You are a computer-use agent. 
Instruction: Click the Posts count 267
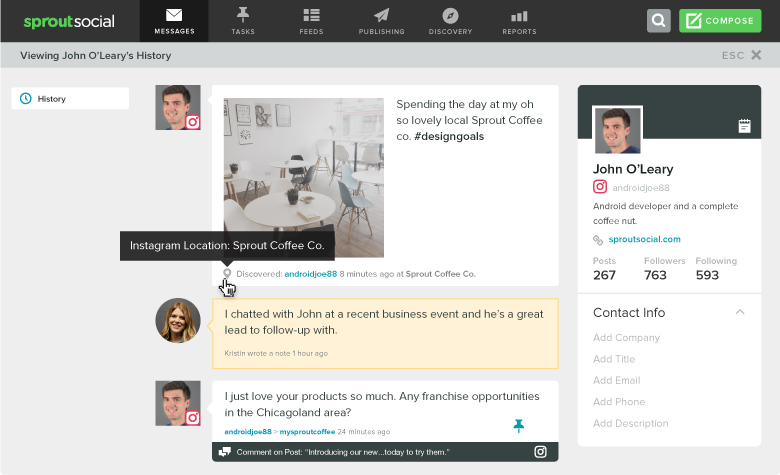[604, 275]
